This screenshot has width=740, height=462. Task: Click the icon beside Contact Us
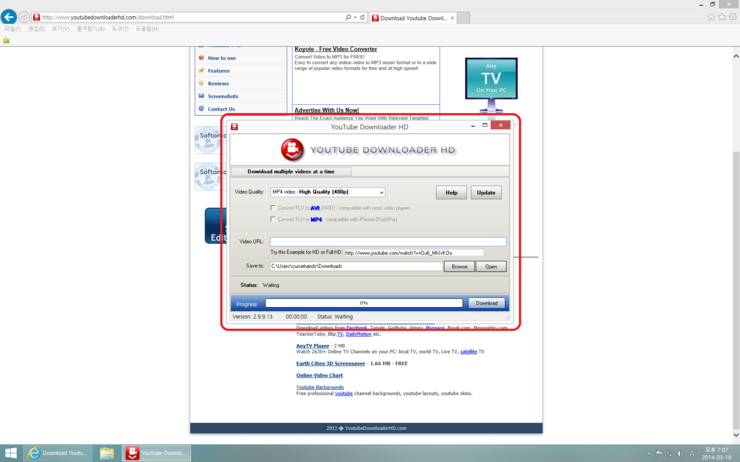(201, 109)
